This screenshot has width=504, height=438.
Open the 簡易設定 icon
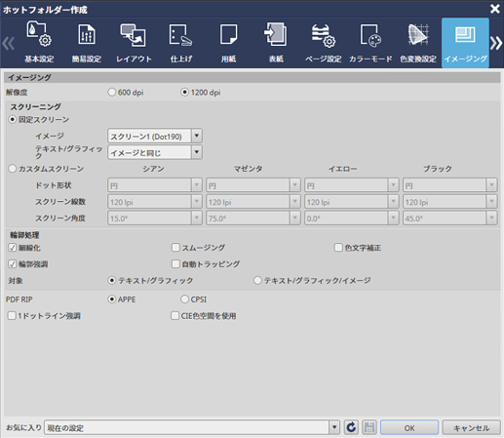pyautogui.click(x=87, y=42)
